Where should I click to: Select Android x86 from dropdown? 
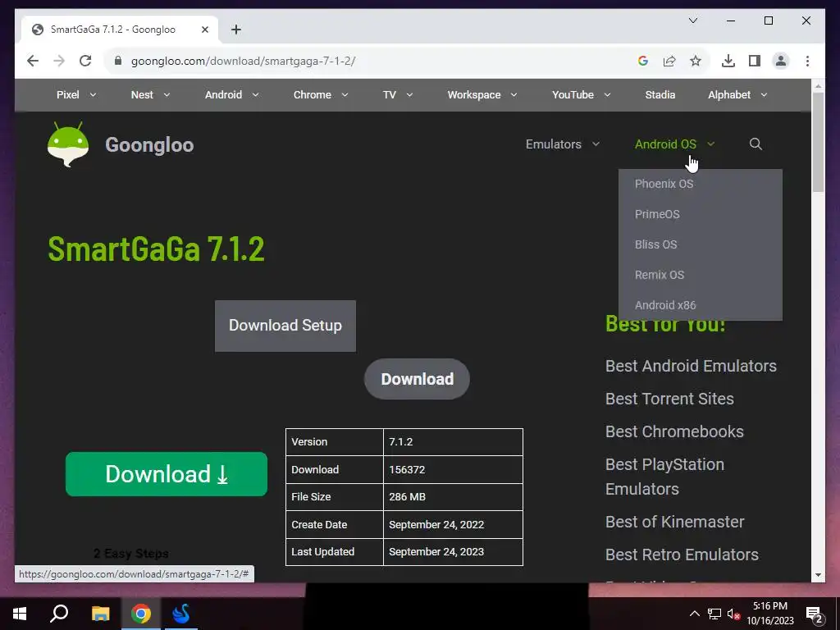click(701, 305)
